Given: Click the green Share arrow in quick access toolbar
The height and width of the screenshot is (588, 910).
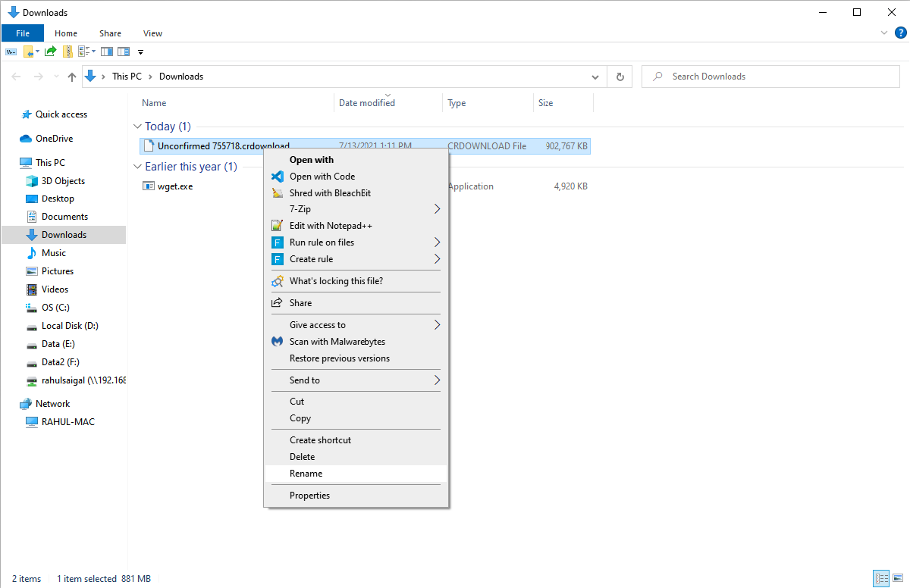Looking at the screenshot, I should 50,52.
